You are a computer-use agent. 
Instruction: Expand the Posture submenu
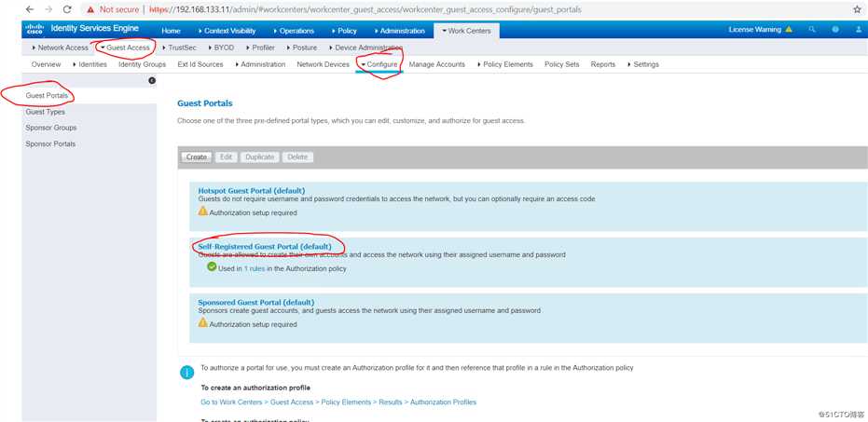(302, 48)
